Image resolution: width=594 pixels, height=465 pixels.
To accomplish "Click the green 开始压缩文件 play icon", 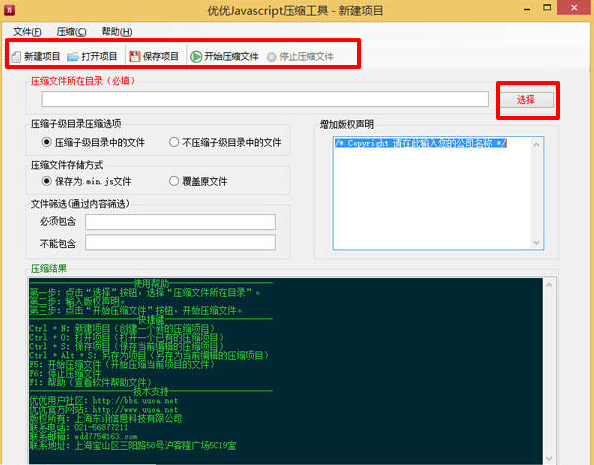I will [196, 56].
